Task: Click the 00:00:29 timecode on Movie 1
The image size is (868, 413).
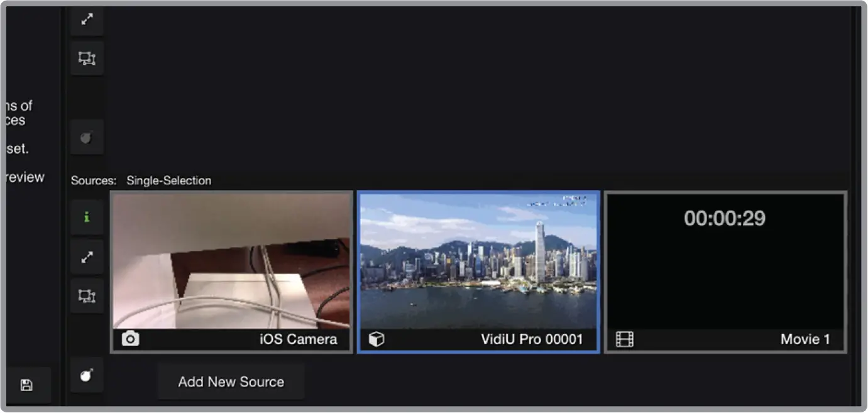Action: (x=725, y=218)
